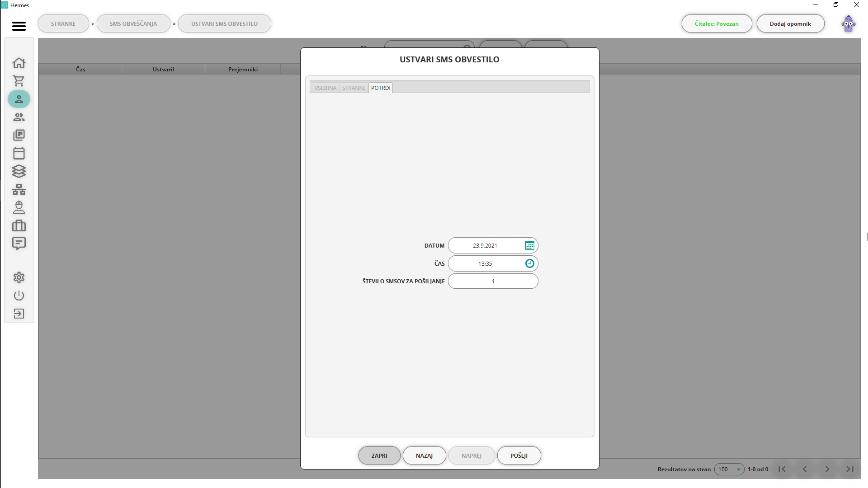The image size is (868, 488).
Task: Open the chat message sidebar icon
Action: pos(19,244)
